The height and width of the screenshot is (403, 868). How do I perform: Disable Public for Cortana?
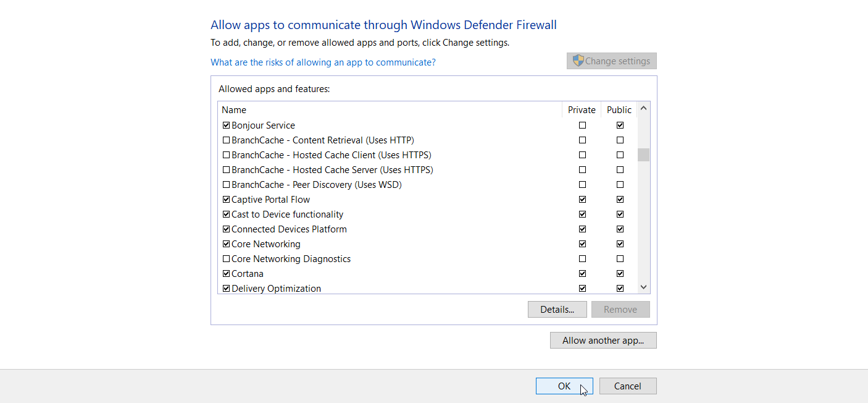pyautogui.click(x=620, y=274)
